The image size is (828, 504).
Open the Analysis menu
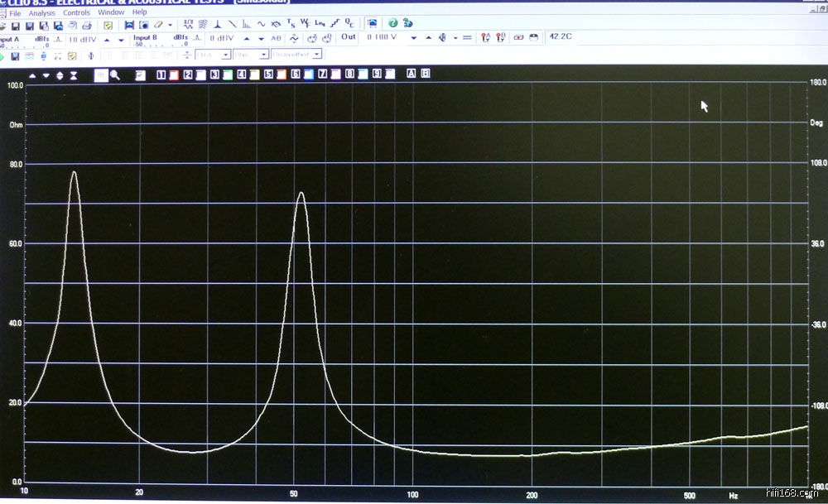(x=41, y=13)
